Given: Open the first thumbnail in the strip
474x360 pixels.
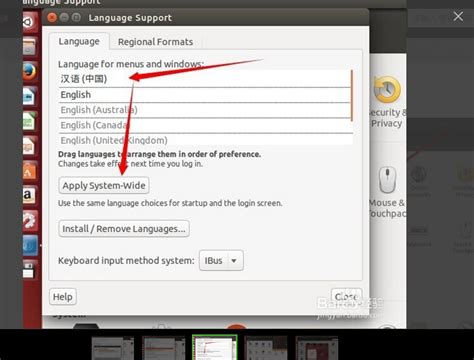Looking at the screenshot, I should pyautogui.click(x=113, y=348).
